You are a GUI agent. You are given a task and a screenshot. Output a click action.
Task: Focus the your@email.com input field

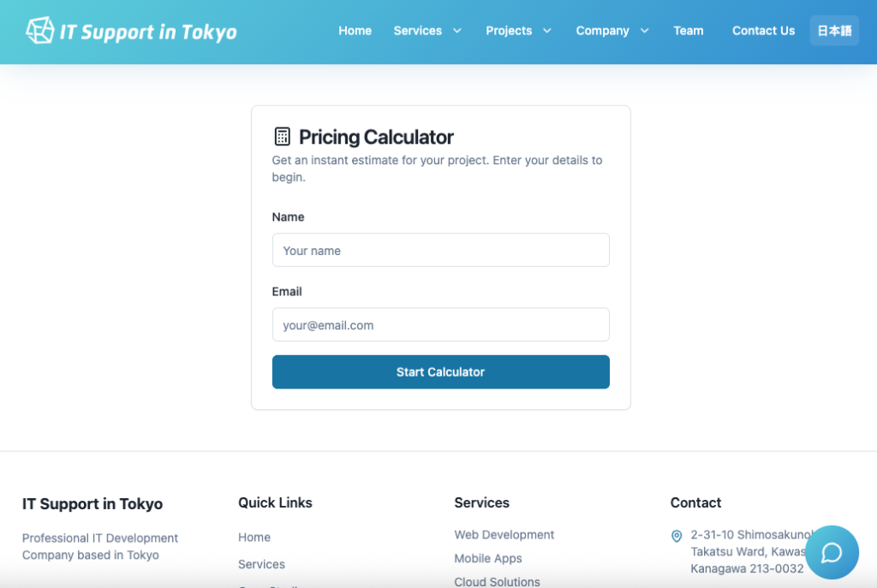[441, 324]
